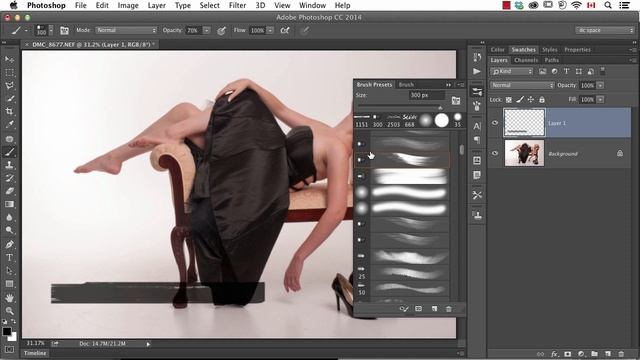Select the Dodge tool
640x360 pixels.
tap(9, 230)
